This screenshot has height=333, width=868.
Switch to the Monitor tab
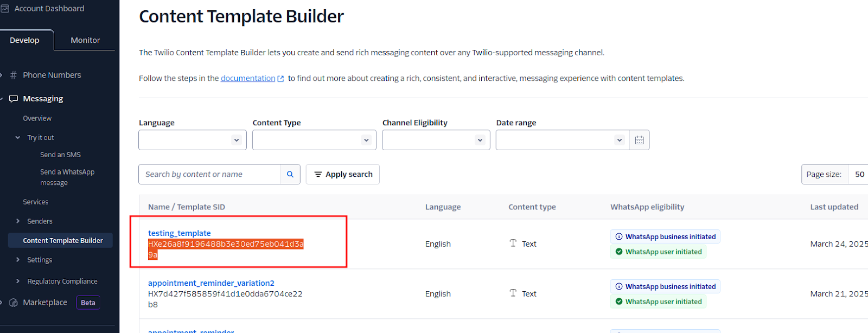click(85, 40)
